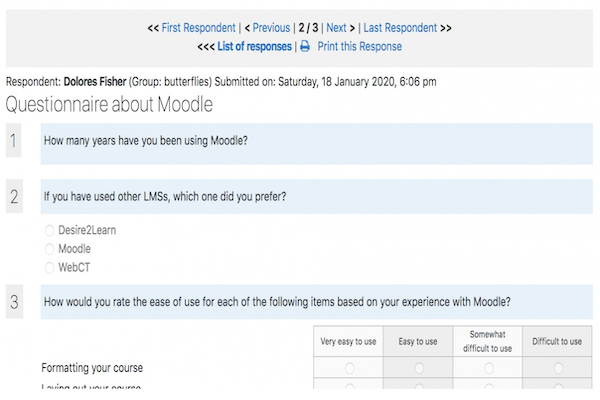Click the Very easy to use column header
Screen dimensions: 600x400
[x=348, y=341]
